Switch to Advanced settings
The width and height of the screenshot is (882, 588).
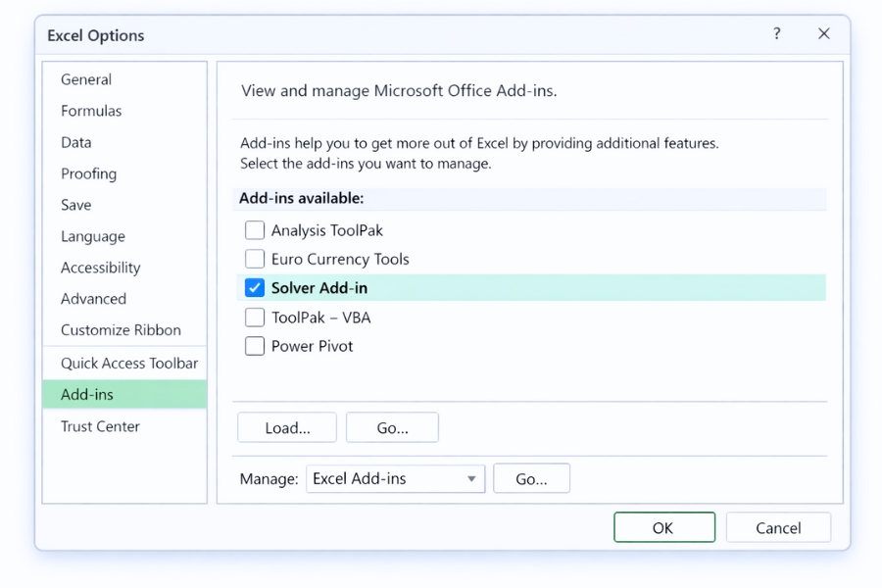(x=93, y=299)
